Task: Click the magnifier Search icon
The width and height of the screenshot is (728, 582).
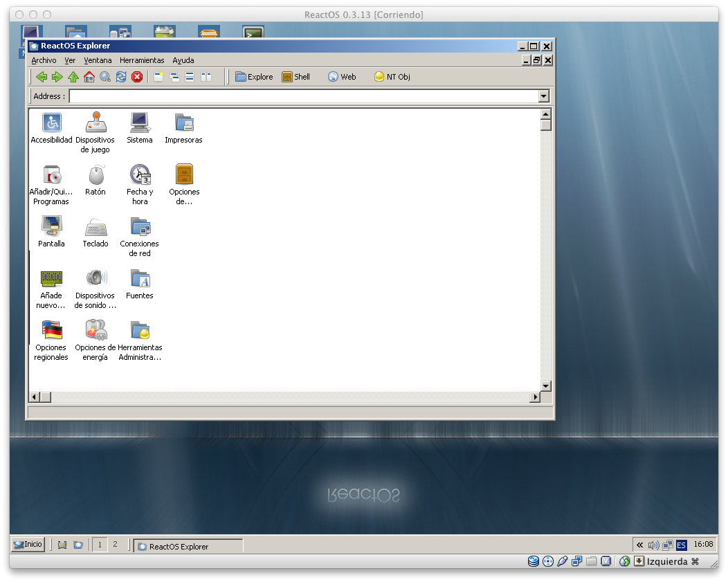Action: (105, 77)
